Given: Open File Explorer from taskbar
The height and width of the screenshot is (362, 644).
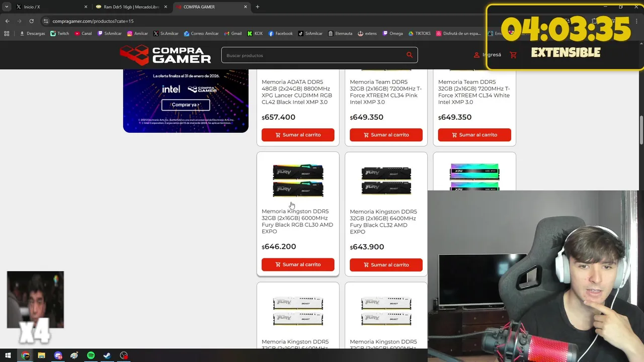Looking at the screenshot, I should tap(41, 355).
